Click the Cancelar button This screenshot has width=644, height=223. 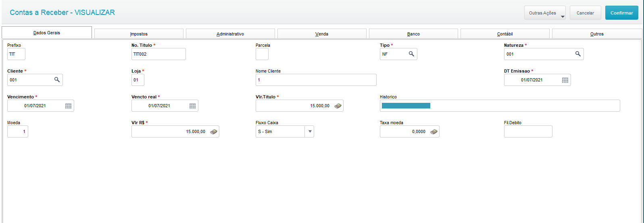tap(585, 13)
